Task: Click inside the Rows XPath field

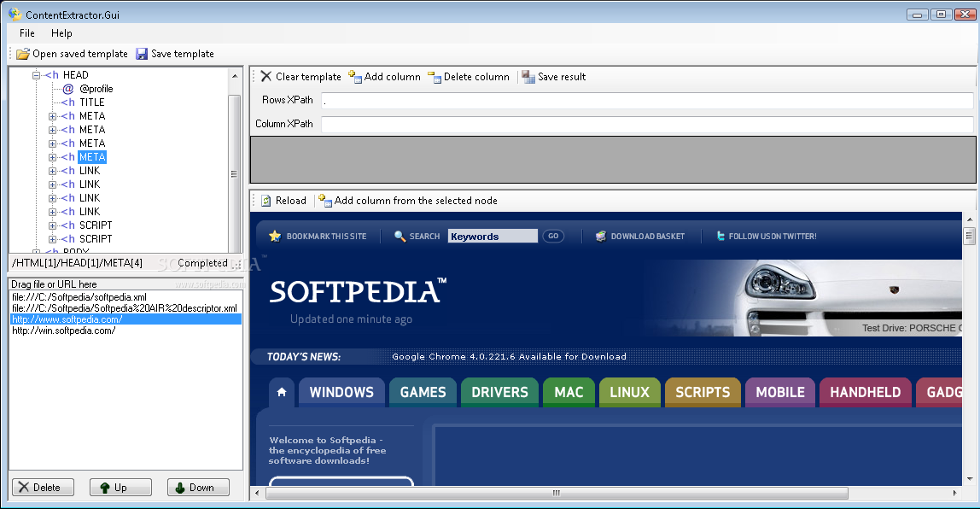Action: pyautogui.click(x=647, y=100)
